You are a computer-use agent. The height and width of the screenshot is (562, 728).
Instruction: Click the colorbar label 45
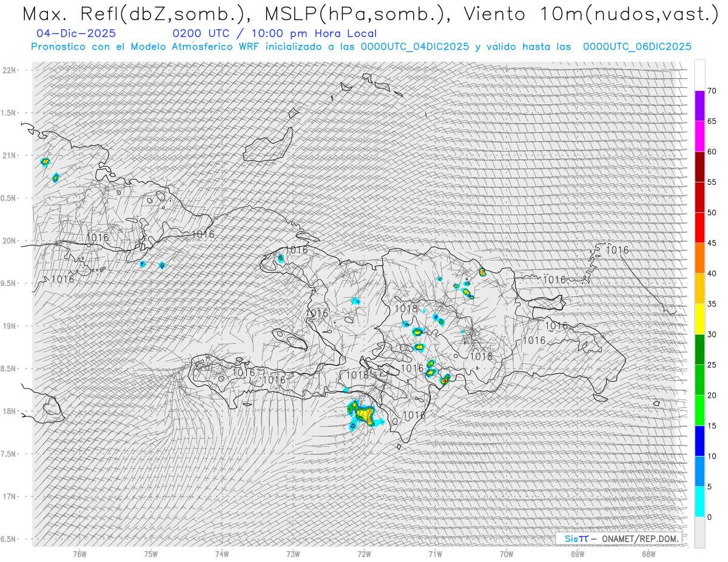click(712, 243)
